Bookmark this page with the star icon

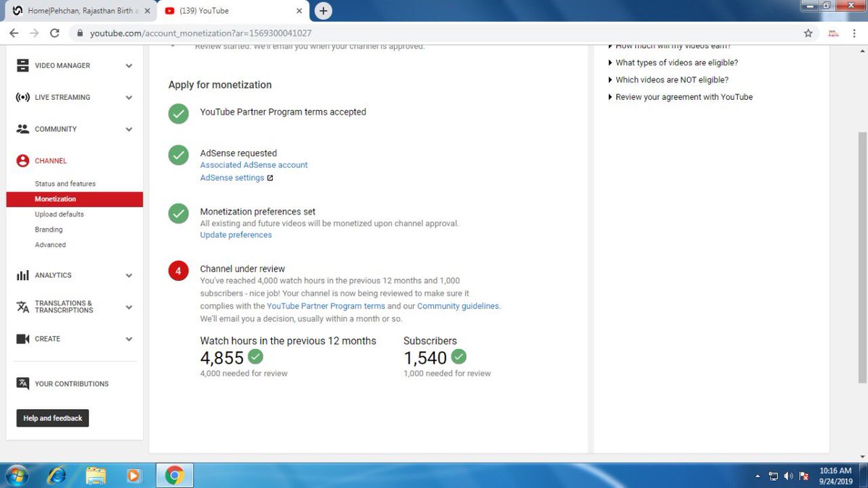[x=808, y=33]
